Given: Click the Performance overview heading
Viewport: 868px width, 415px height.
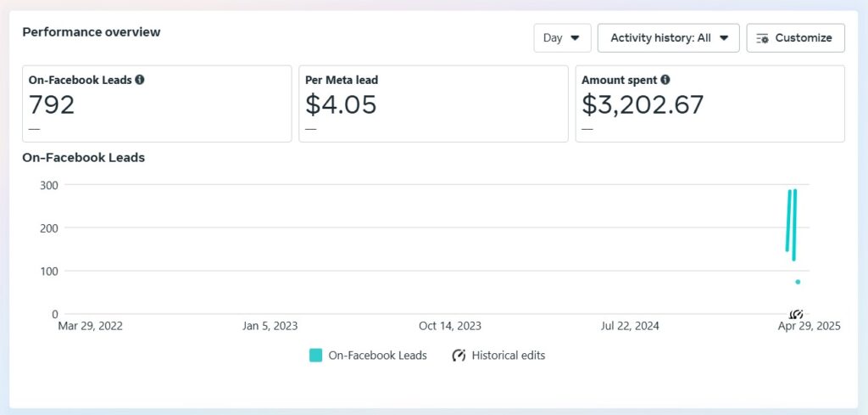Looking at the screenshot, I should 92,32.
